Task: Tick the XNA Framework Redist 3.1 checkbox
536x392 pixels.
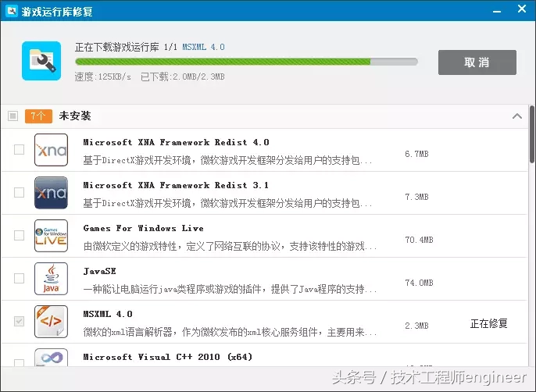Action: pyautogui.click(x=19, y=192)
